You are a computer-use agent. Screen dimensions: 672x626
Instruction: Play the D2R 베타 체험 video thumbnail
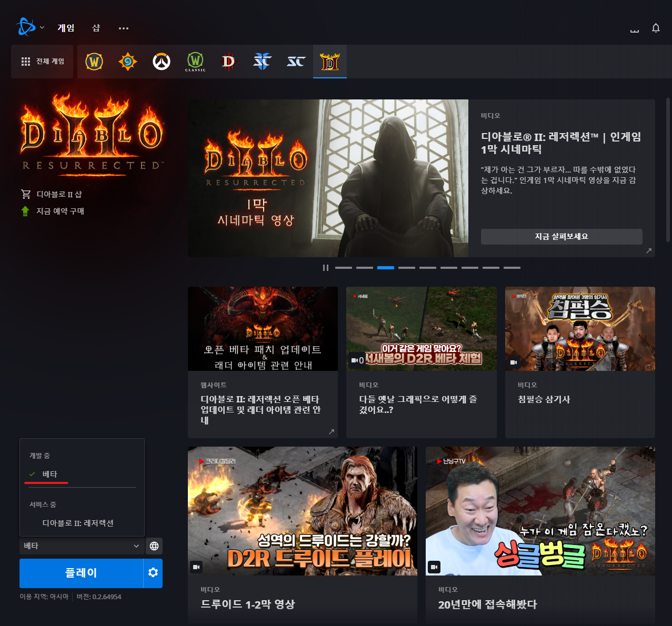pos(422,329)
